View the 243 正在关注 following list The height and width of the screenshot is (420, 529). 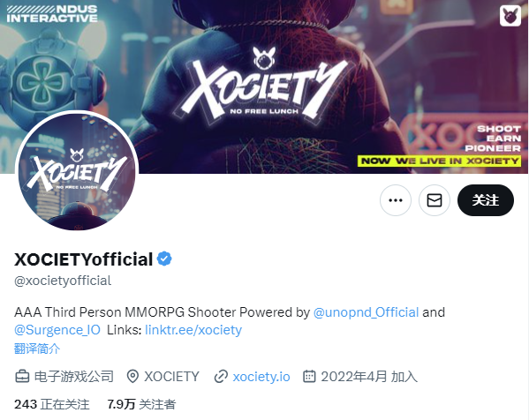click(x=52, y=404)
